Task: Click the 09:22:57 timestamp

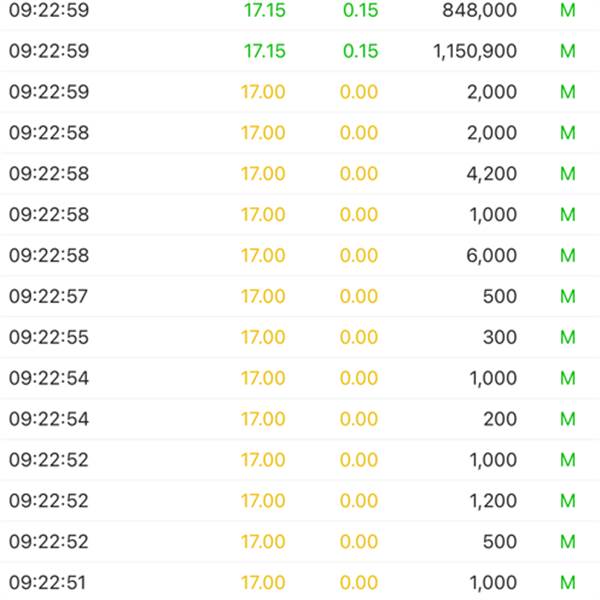Action: 49,297
